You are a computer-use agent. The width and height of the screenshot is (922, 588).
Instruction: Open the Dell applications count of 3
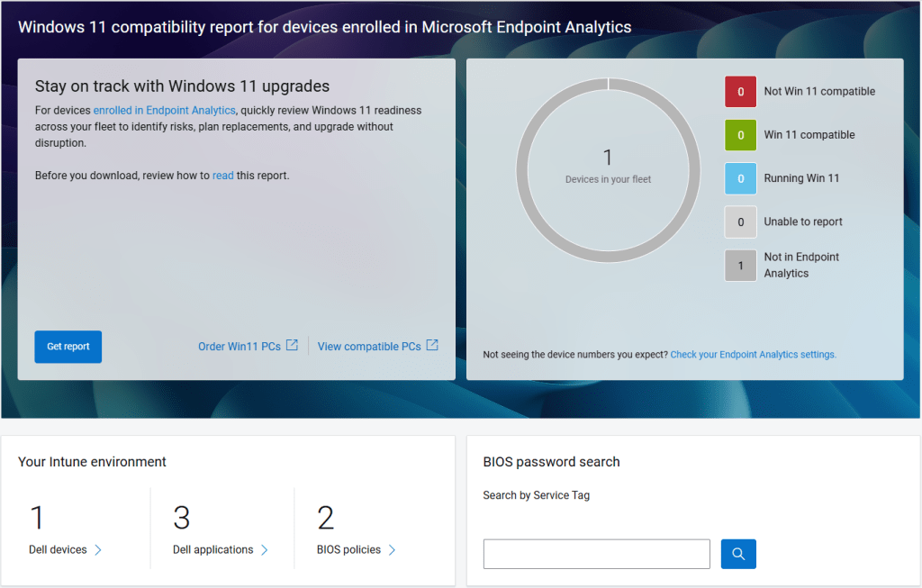pyautogui.click(x=182, y=518)
